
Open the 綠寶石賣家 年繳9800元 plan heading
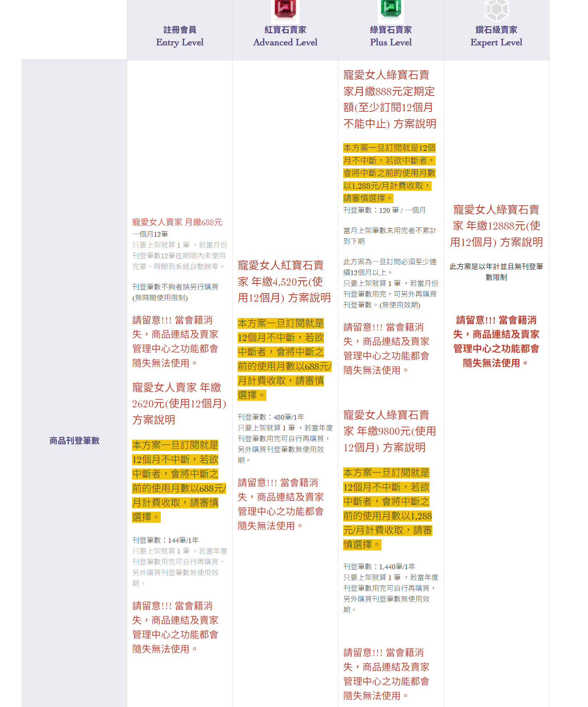coord(390,431)
